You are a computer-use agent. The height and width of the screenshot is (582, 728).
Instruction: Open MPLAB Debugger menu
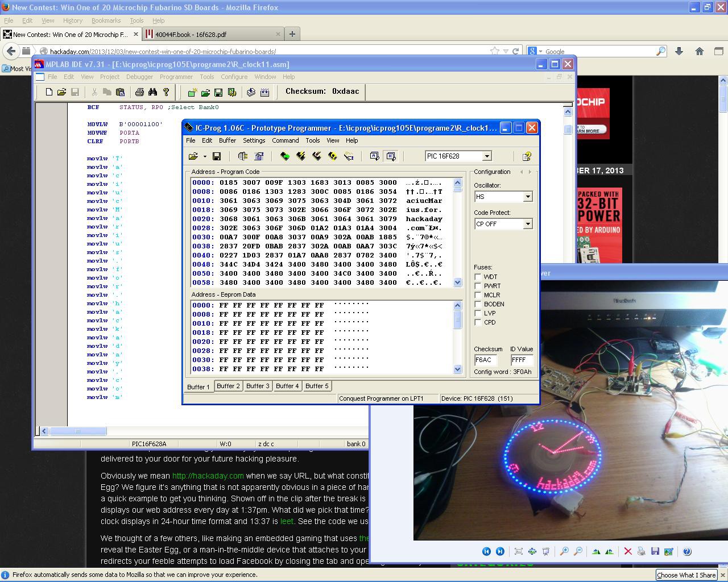(139, 77)
